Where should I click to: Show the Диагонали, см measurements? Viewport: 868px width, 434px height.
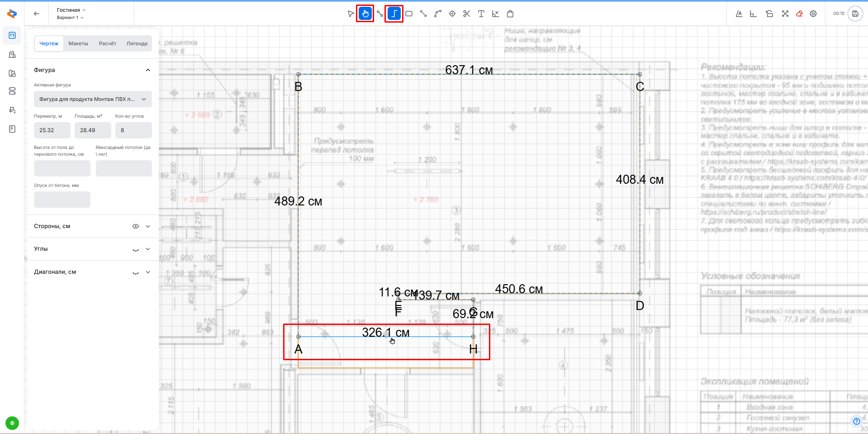[135, 273]
